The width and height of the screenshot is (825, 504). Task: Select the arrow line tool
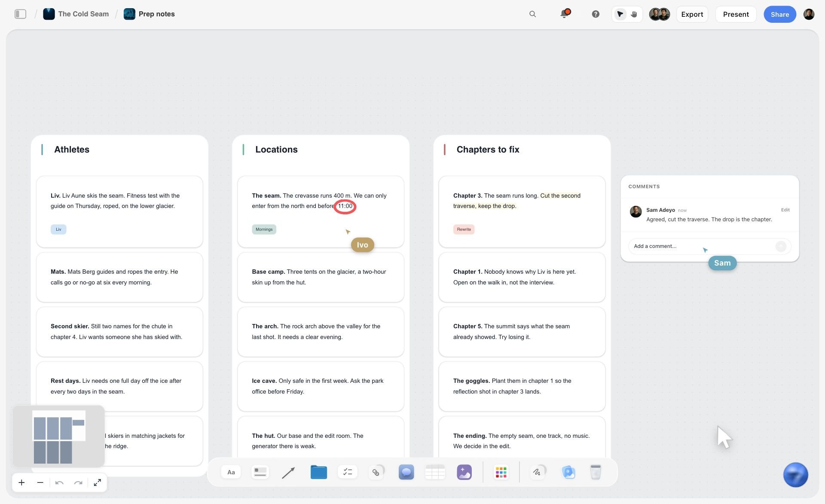(x=288, y=473)
